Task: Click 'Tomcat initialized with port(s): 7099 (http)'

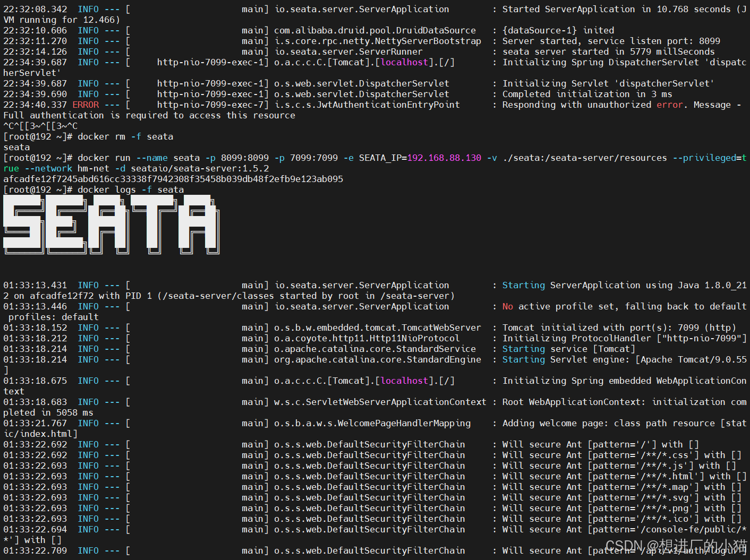Action: (x=619, y=328)
